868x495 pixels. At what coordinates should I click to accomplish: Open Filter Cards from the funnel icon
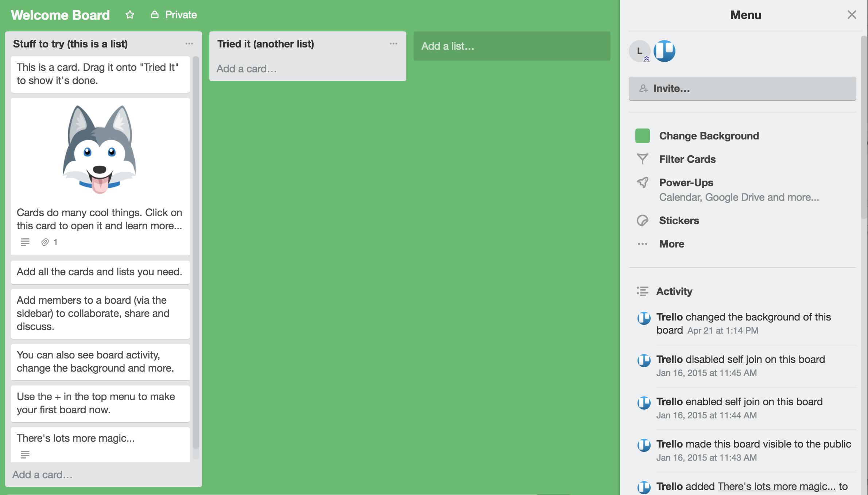point(642,159)
